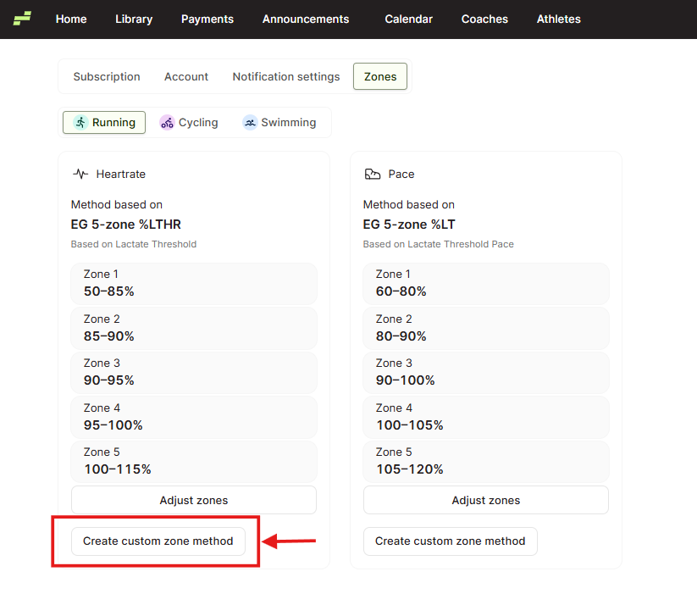Click the Heartrate pulse icon
The image size is (697, 616).
80,174
